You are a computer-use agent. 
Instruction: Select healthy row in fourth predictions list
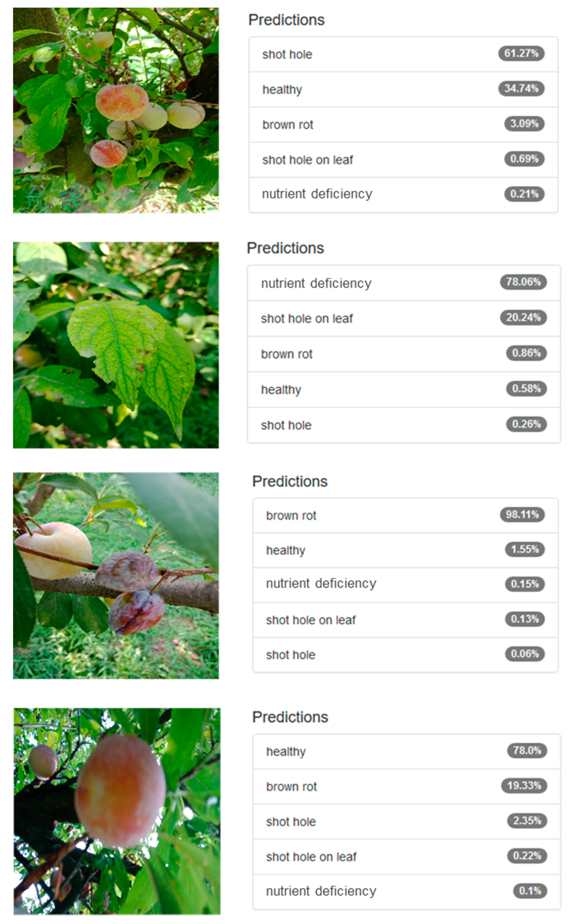(407, 751)
